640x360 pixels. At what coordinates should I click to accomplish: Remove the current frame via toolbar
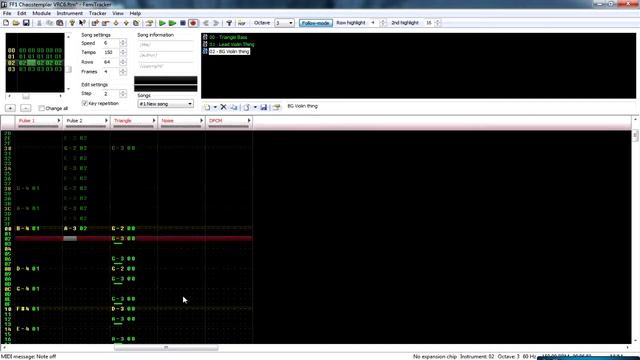[106, 23]
